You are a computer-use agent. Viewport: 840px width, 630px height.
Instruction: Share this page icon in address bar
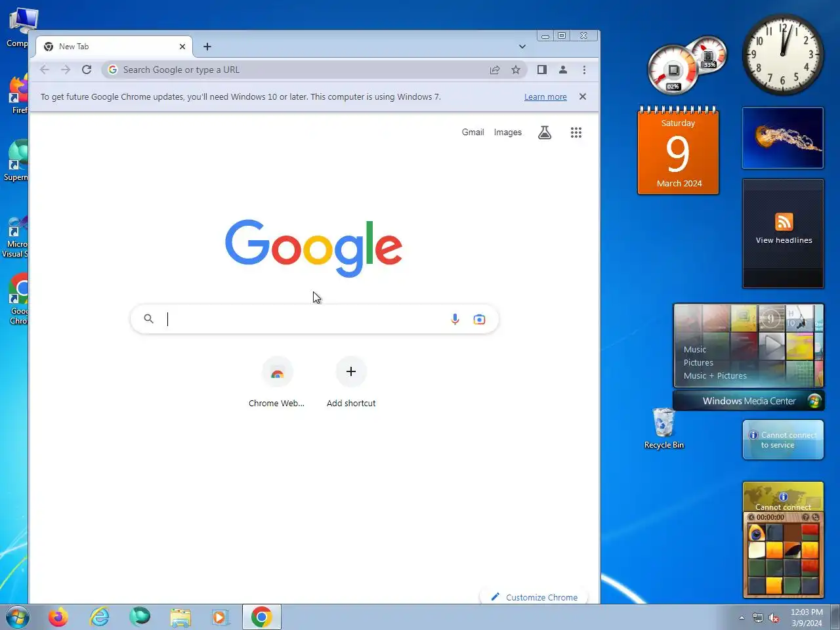[x=495, y=70]
